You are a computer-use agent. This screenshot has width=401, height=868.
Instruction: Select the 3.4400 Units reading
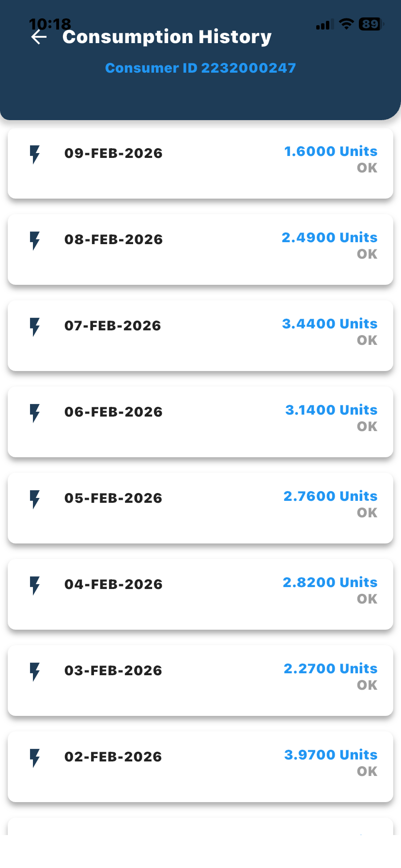click(x=329, y=324)
